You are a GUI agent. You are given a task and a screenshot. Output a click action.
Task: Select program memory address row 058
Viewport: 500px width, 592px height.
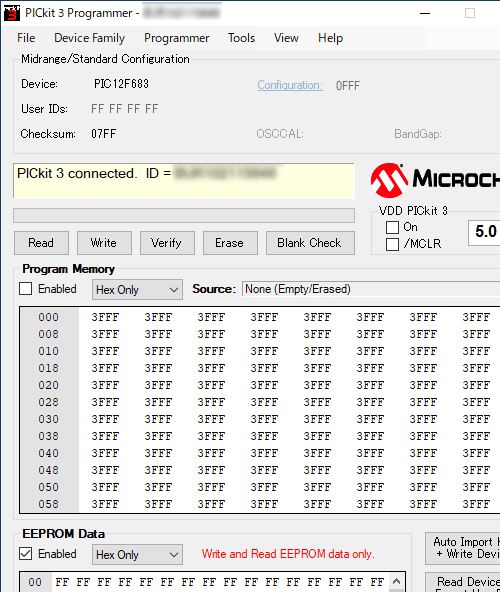coord(49,504)
